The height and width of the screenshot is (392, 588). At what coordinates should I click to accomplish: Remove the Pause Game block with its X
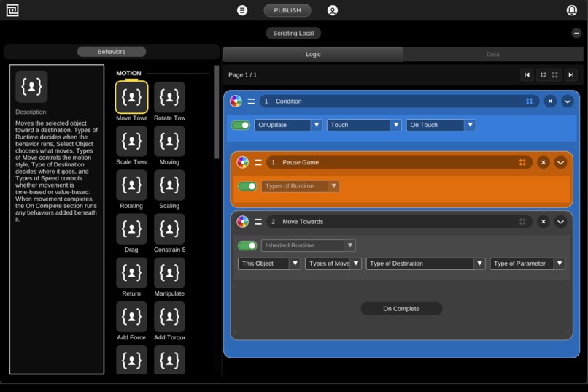click(543, 163)
